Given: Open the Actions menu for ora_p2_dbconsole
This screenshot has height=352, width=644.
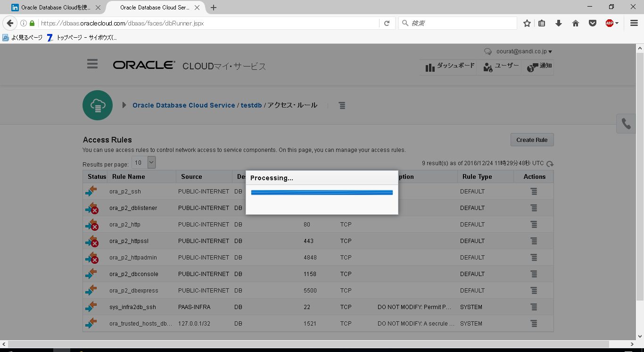Looking at the screenshot, I should coord(534,274).
